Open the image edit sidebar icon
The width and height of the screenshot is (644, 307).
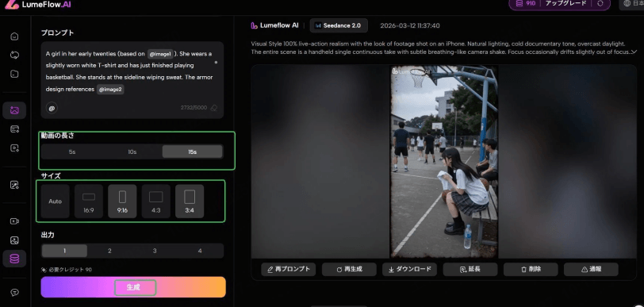[x=14, y=185]
